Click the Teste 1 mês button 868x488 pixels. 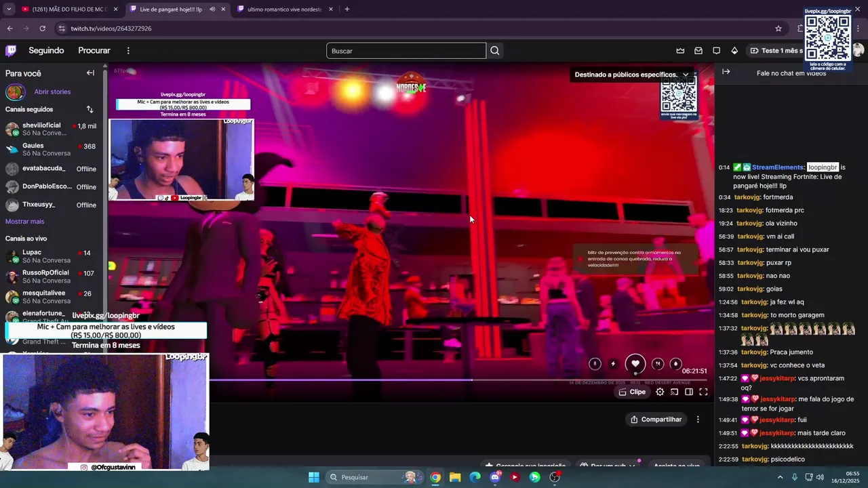pos(776,51)
